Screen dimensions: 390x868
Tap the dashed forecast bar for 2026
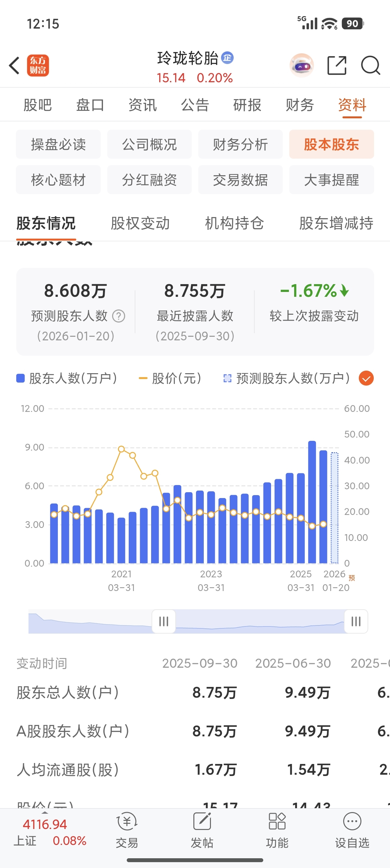[x=334, y=508]
